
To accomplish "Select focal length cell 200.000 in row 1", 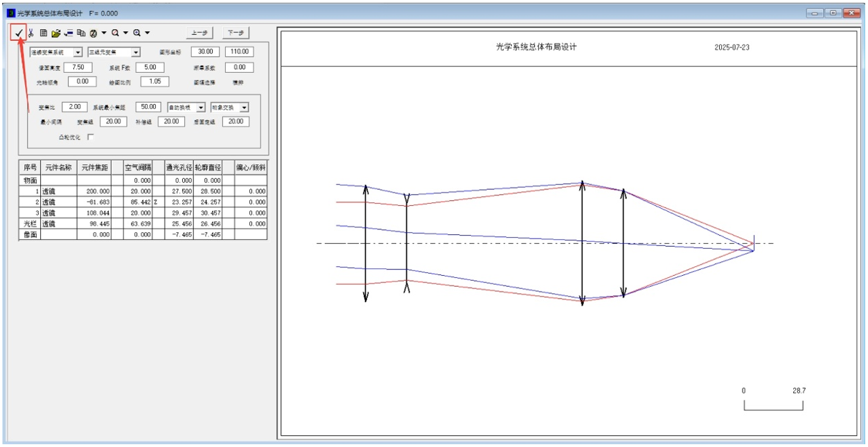I will click(x=95, y=191).
